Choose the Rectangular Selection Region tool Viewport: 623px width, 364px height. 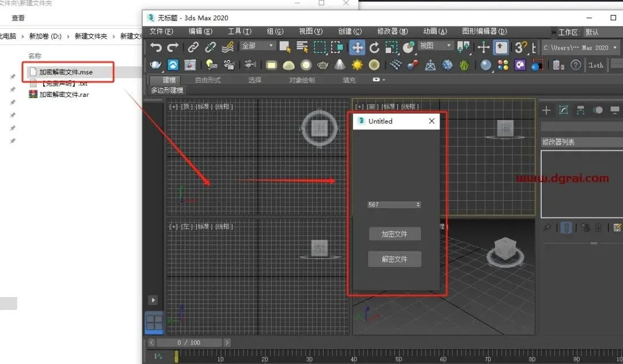coord(320,47)
